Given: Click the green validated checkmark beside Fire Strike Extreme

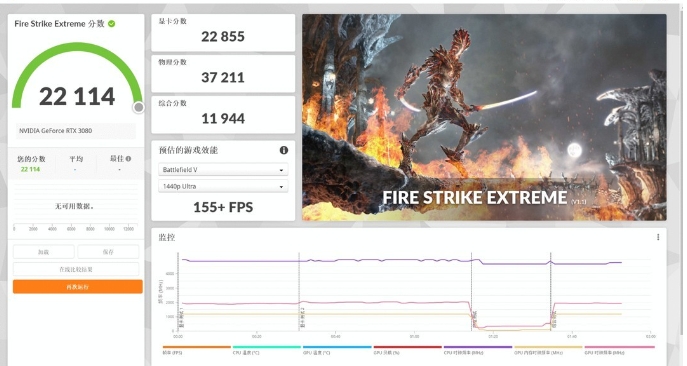Looking at the screenshot, I should click(112, 24).
